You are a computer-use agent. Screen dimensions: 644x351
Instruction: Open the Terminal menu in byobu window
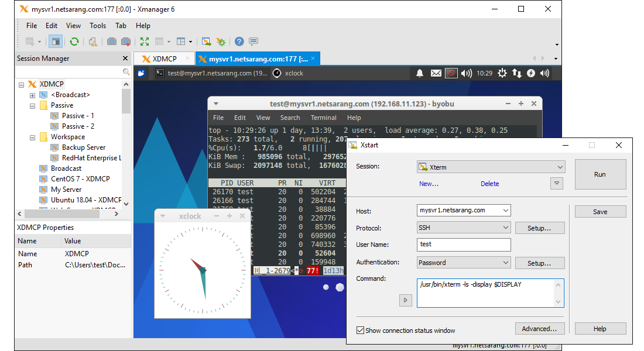tap(323, 118)
